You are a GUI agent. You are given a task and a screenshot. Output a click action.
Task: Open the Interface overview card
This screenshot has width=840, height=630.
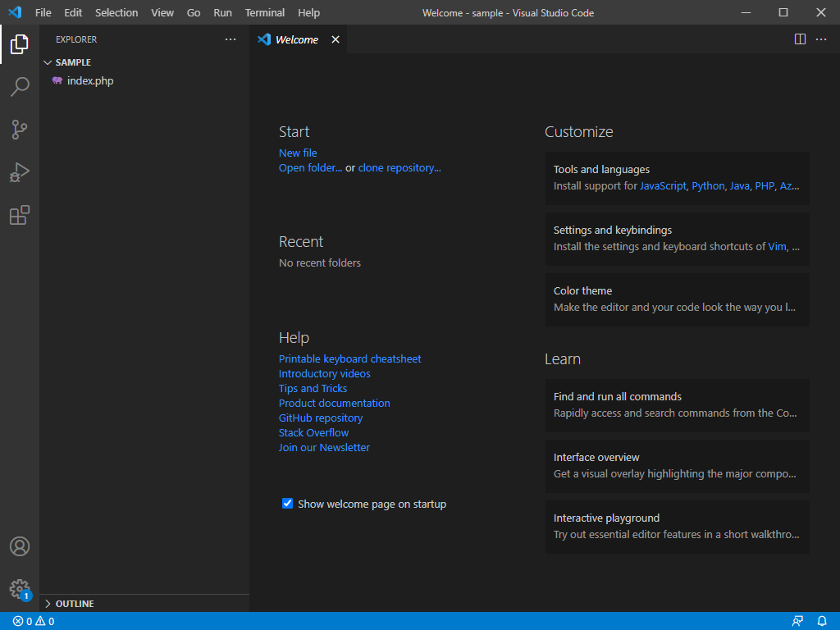tap(677, 466)
